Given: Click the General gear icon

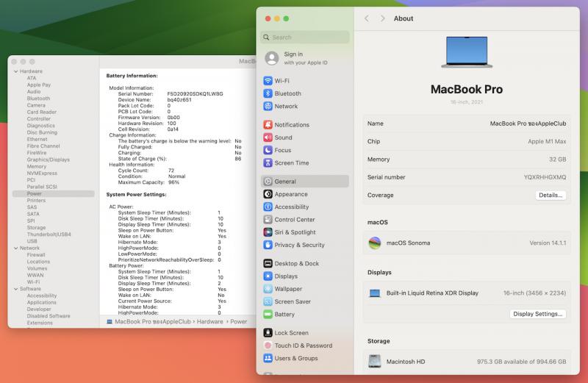Looking at the screenshot, I should coord(268,181).
